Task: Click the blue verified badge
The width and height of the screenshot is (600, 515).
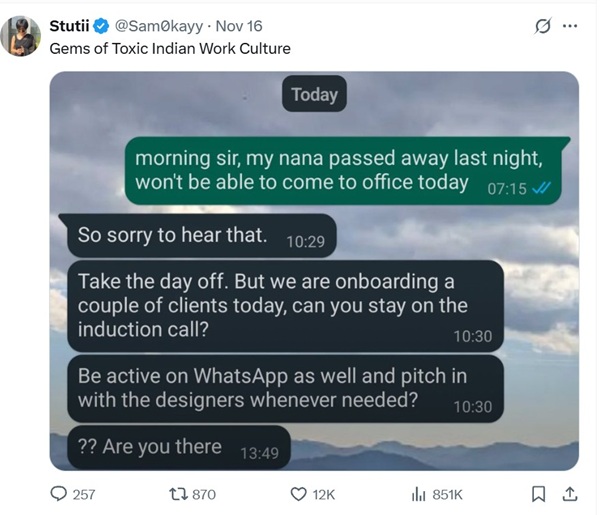Action: pos(102,26)
